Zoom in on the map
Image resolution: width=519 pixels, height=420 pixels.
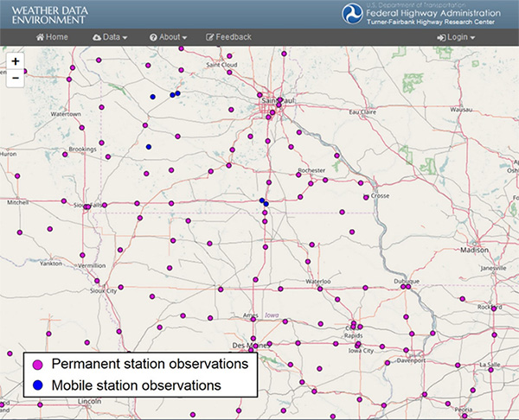coord(16,62)
